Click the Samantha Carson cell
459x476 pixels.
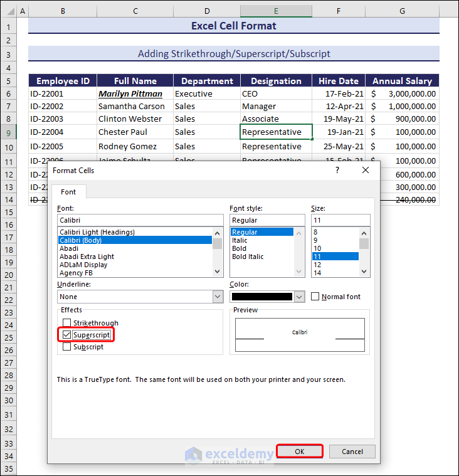pyautogui.click(x=135, y=106)
